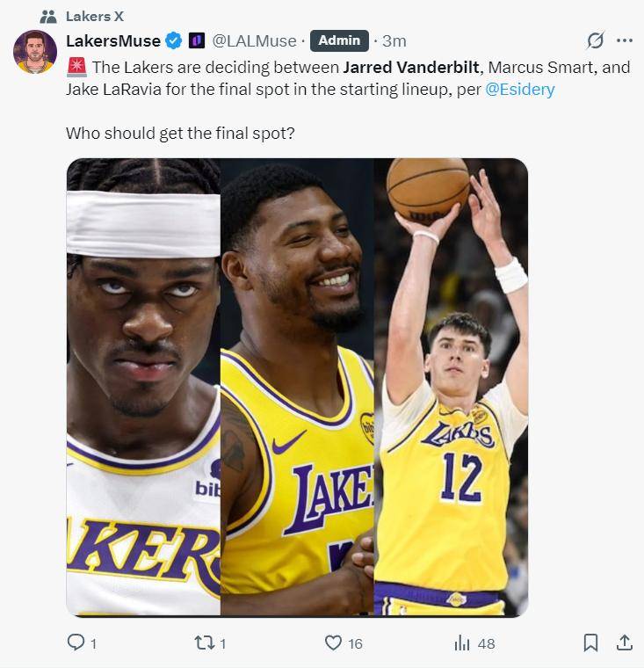644x668 pixels.
Task: Open the 3m timestamp link
Action: 394,41
